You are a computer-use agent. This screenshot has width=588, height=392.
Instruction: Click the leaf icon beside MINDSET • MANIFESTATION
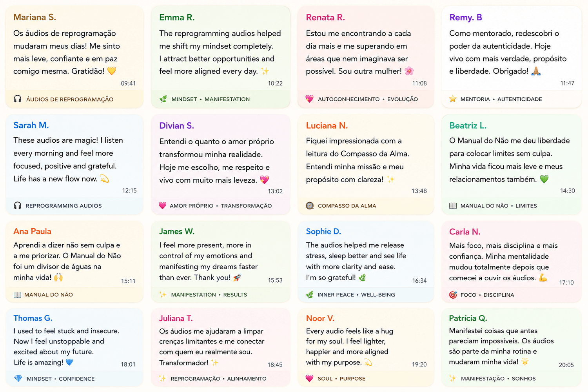(163, 99)
